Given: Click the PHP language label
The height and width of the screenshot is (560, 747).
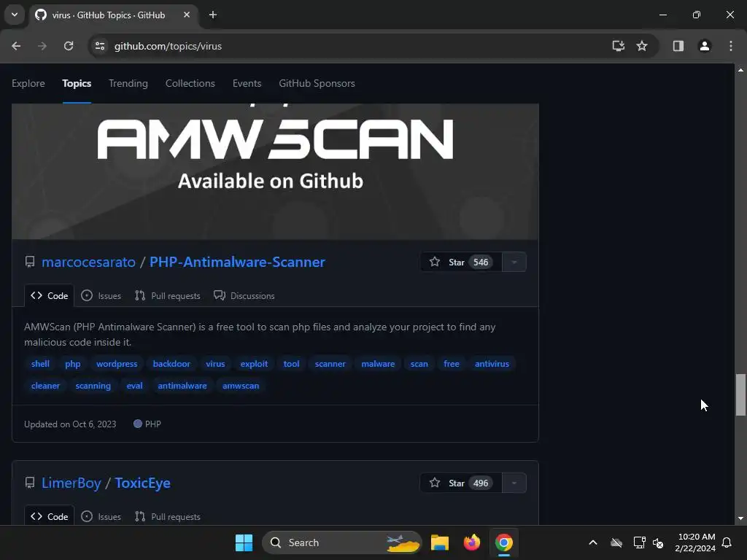Looking at the screenshot, I should [x=147, y=424].
